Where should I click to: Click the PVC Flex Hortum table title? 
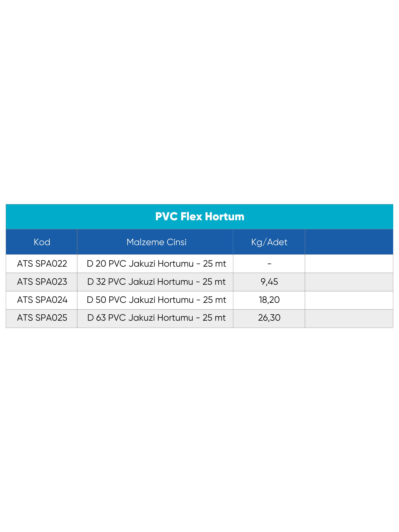200,216
